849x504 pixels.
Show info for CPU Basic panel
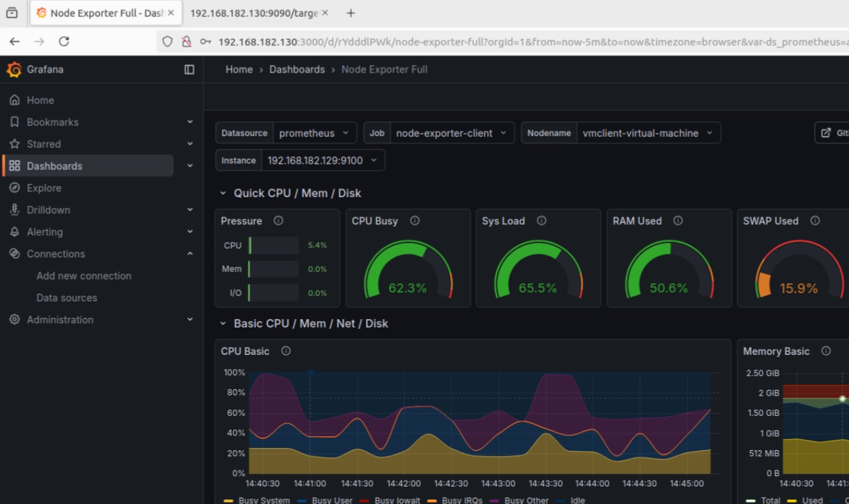(x=285, y=351)
